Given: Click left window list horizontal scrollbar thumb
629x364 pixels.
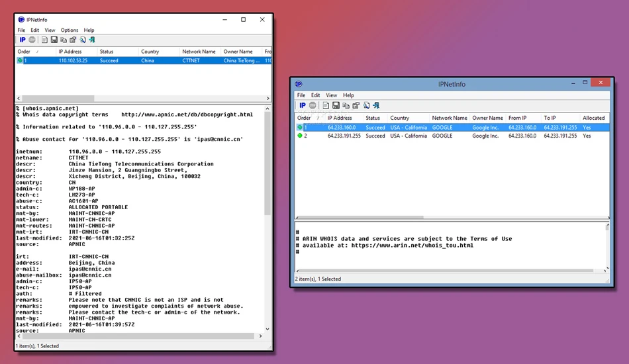Looking at the screenshot, I should pos(58,98).
